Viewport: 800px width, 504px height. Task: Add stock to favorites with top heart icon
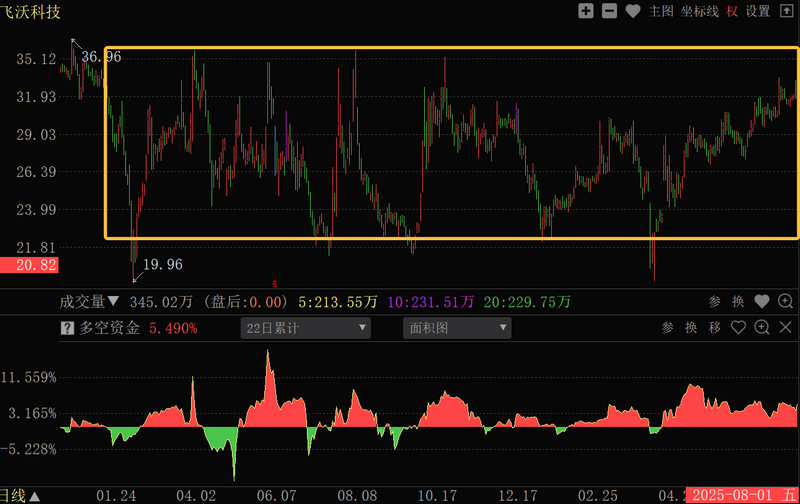633,11
